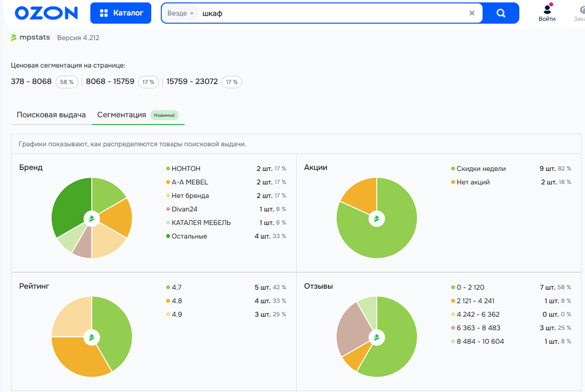Switch to the Поисковая выдача tab
Viewport: 585px width, 392px height.
[51, 115]
